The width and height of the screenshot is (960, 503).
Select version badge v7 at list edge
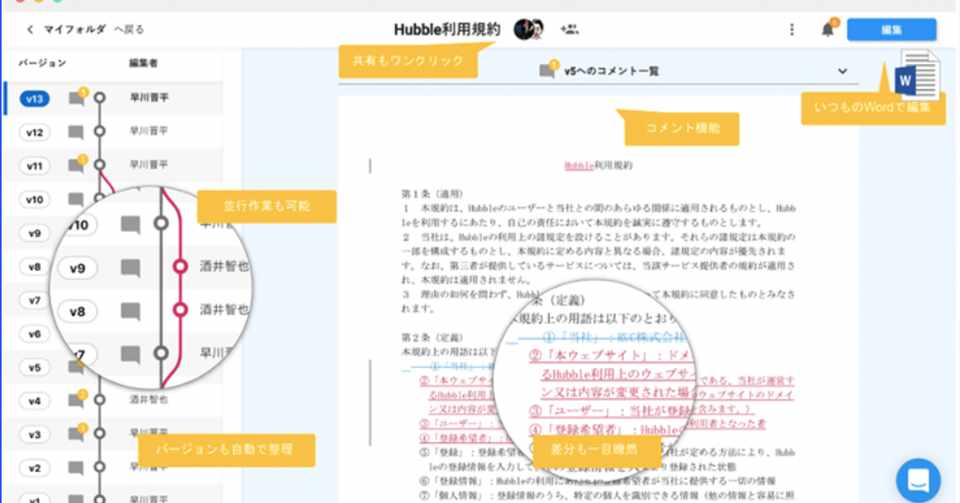pyautogui.click(x=34, y=300)
